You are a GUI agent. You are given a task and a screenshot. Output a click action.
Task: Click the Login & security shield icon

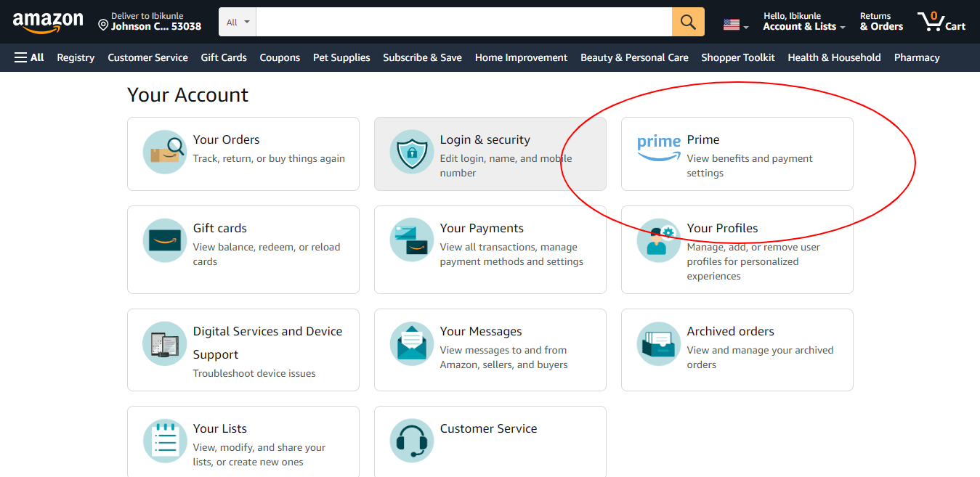pos(412,152)
